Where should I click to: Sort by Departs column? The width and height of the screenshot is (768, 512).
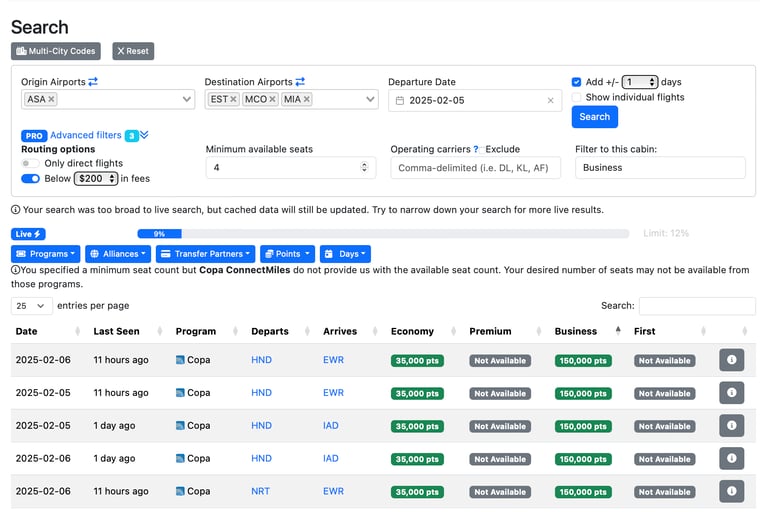pos(307,332)
